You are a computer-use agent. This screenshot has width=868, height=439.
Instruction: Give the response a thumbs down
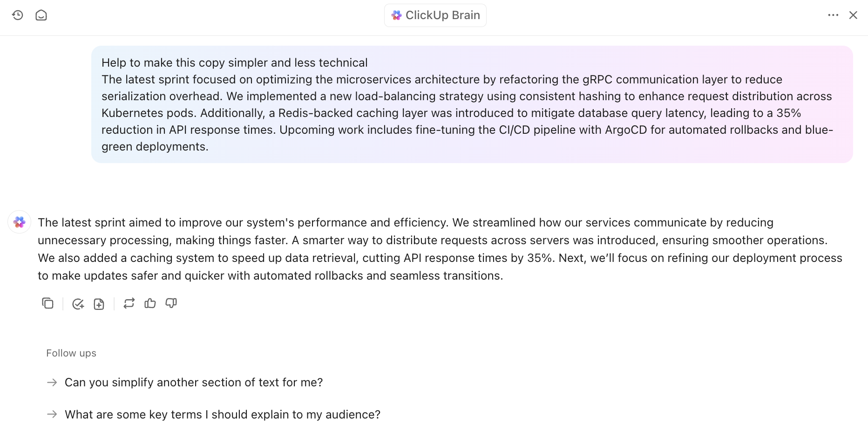171,303
